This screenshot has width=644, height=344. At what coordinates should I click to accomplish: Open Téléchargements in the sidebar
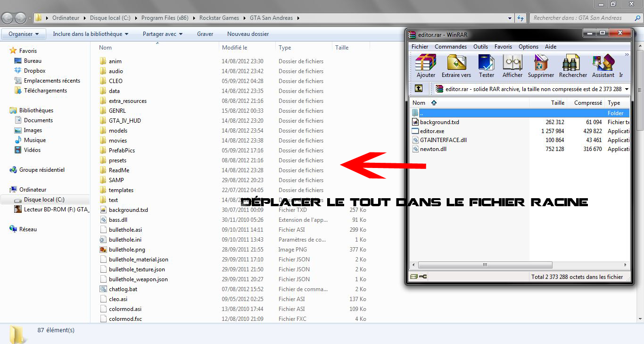(45, 91)
